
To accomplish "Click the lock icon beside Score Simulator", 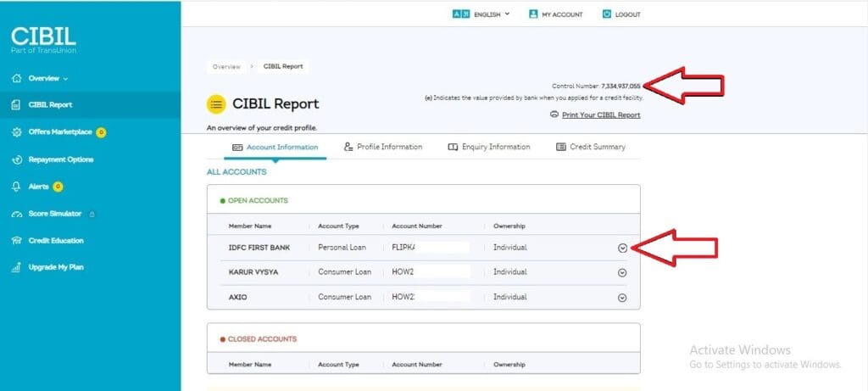I will [92, 214].
